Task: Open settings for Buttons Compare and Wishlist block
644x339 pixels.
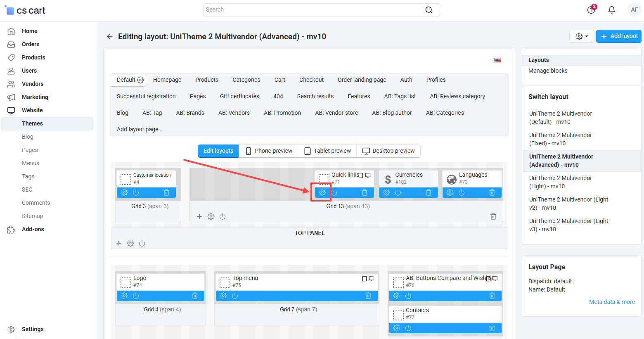Action: click(397, 296)
